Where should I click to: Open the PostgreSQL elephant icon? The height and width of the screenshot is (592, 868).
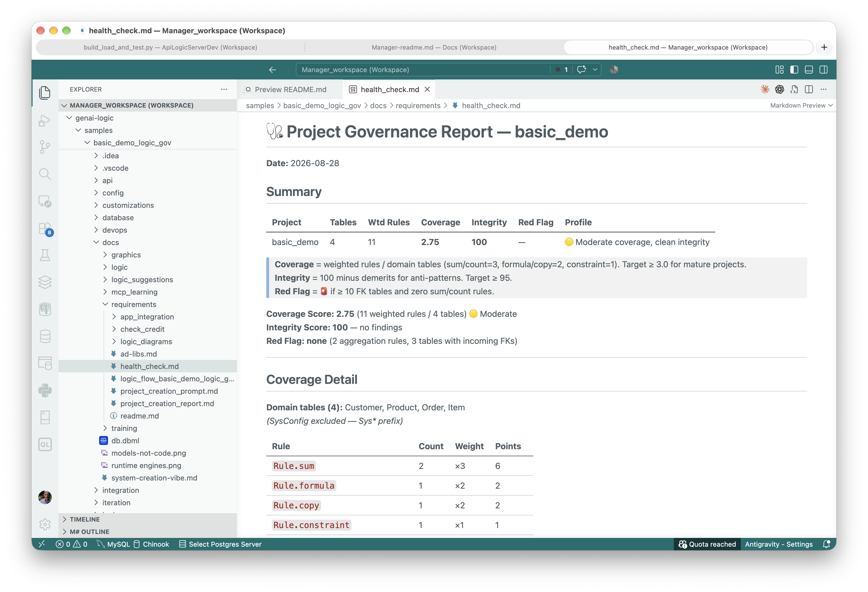pyautogui.click(x=45, y=309)
